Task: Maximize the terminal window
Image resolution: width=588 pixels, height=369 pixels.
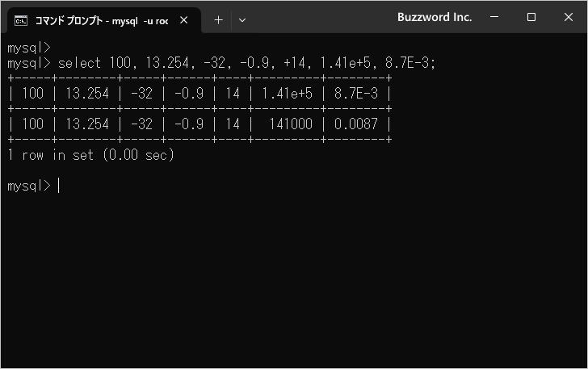Action: [531, 17]
